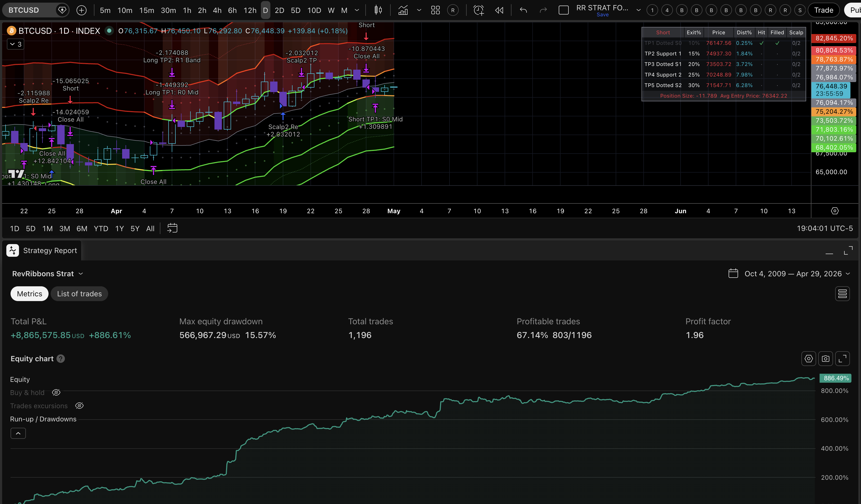Collapse the equity chart legend chevron

tap(18, 433)
